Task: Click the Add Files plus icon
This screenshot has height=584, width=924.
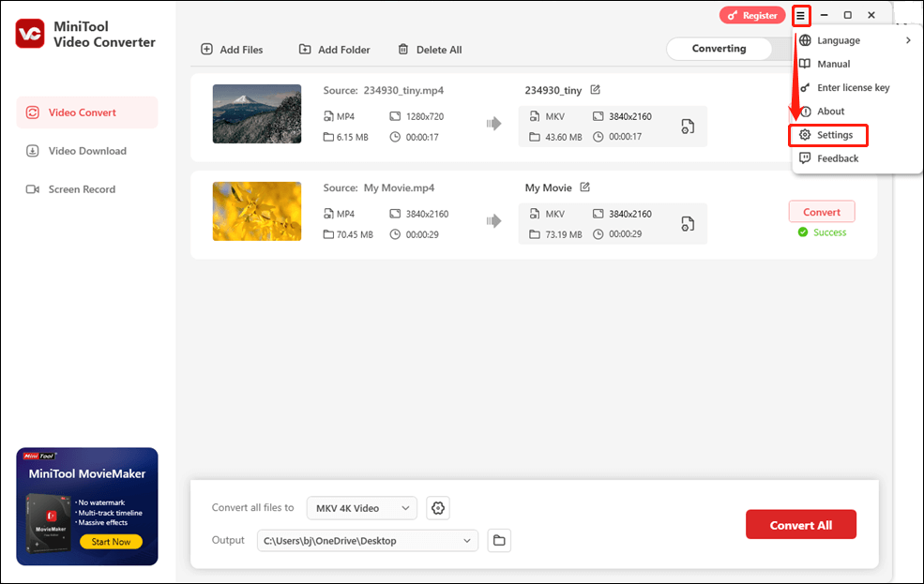Action: tap(206, 49)
